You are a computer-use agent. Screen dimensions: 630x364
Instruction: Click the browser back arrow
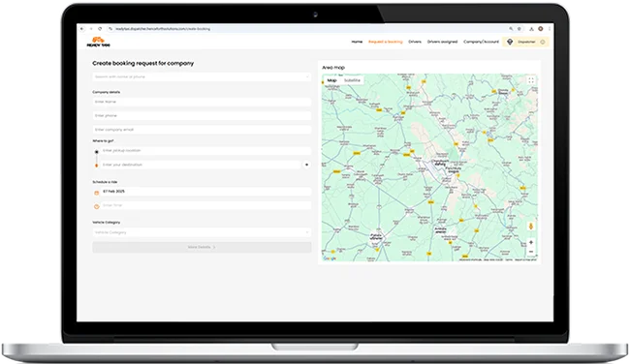tap(82, 29)
